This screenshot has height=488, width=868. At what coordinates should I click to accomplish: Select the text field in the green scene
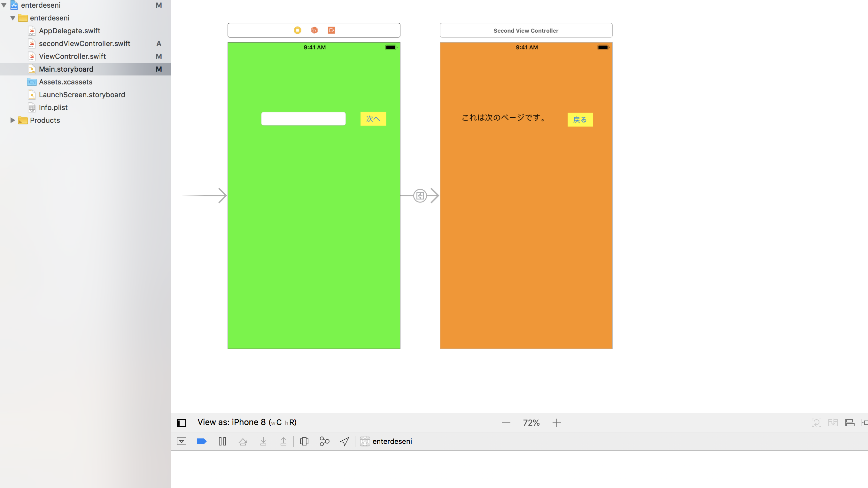(x=303, y=119)
